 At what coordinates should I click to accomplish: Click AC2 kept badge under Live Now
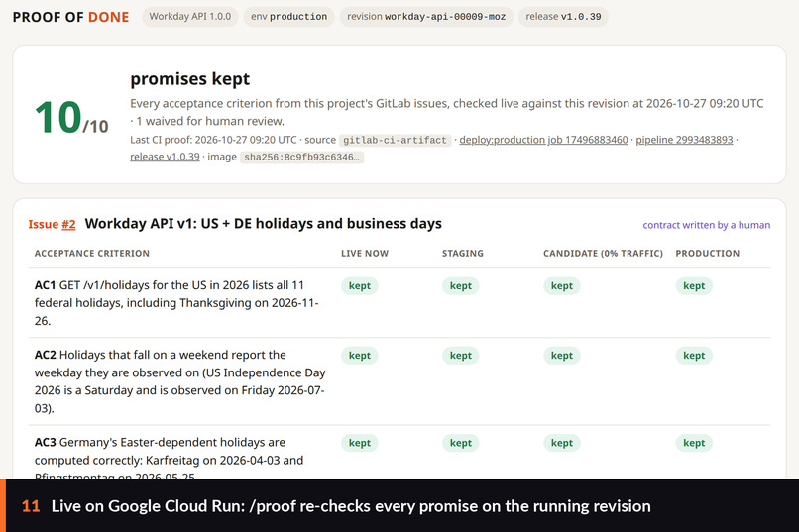359,356
